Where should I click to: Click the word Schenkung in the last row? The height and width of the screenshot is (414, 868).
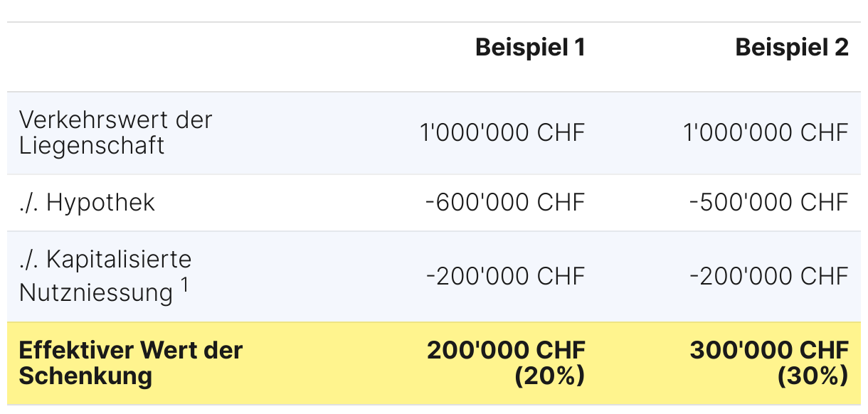point(85,376)
